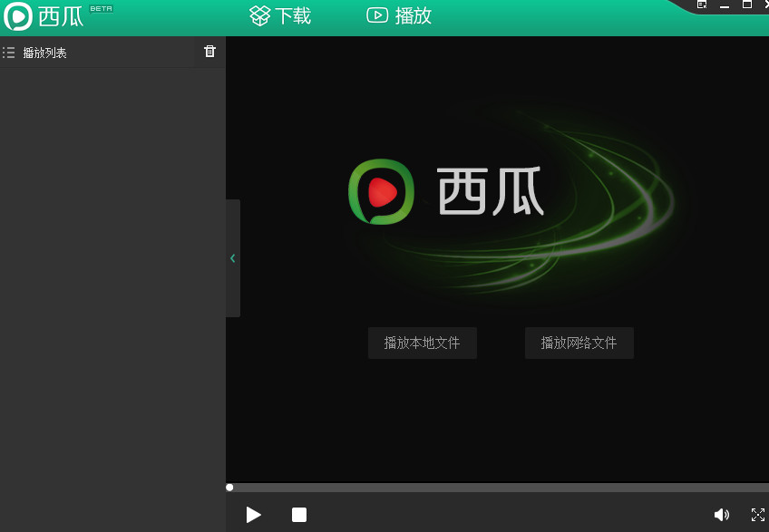Click the 播放列表 header label
769x532 pixels.
coord(44,53)
